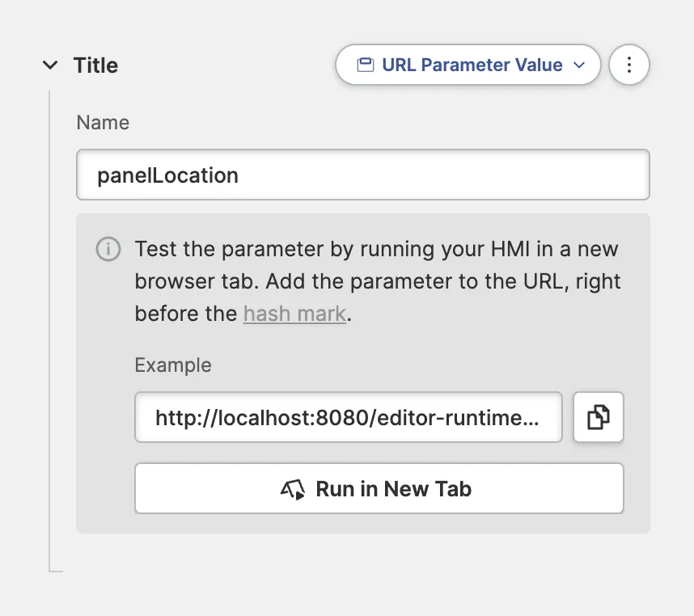Click the 'URL Parameter Value' label text
Screen dimensions: 694x616
click(x=472, y=65)
